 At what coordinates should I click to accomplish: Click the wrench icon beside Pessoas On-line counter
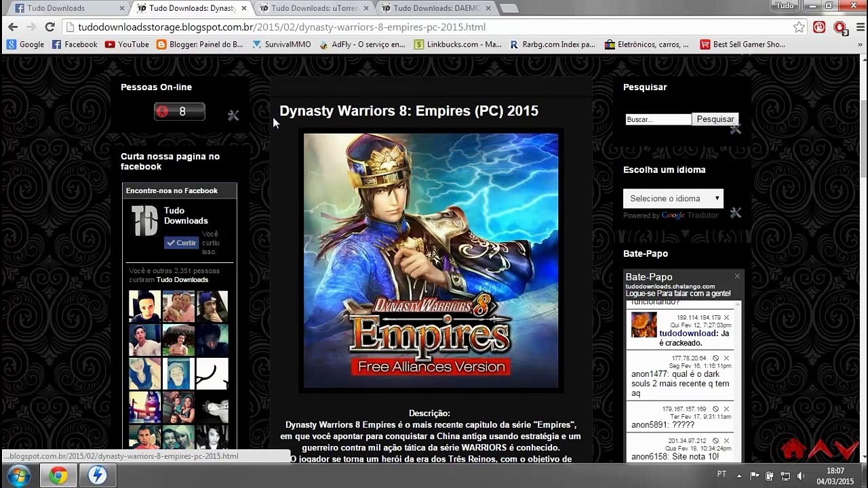pyautogui.click(x=233, y=116)
